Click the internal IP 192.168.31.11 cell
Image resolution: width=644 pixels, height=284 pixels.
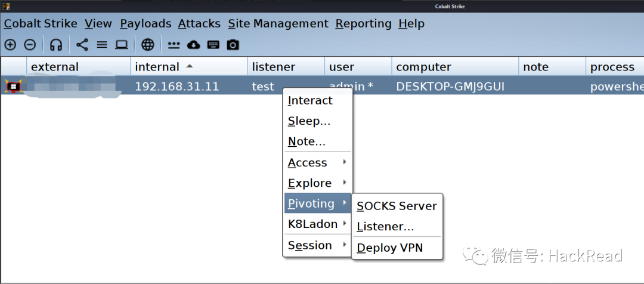tap(177, 87)
